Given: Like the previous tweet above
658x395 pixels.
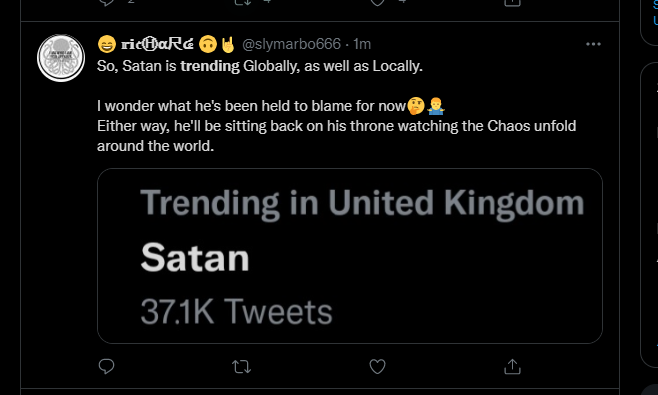Looking at the screenshot, I should coord(377,3).
